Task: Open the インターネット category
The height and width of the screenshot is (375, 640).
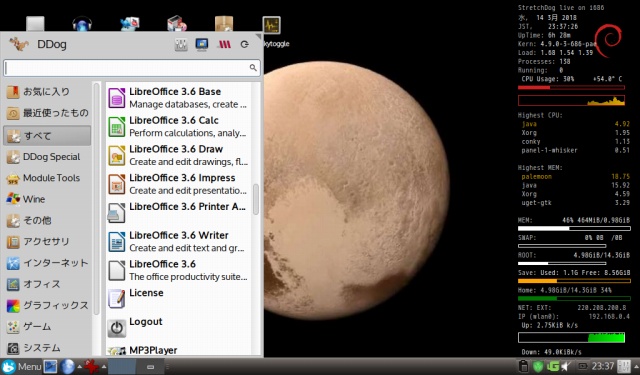Action: (x=47, y=263)
